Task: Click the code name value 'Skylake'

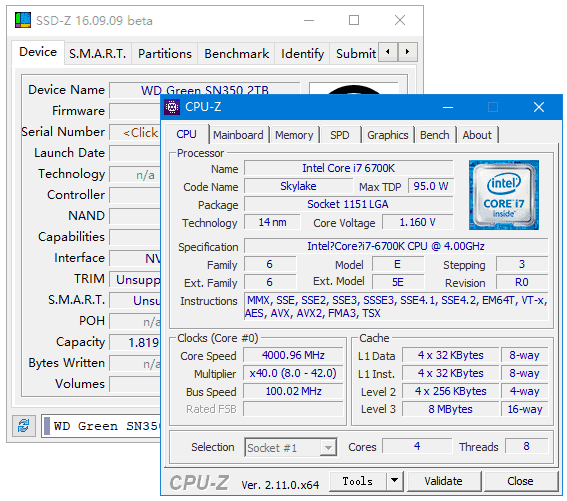Action: 298,186
